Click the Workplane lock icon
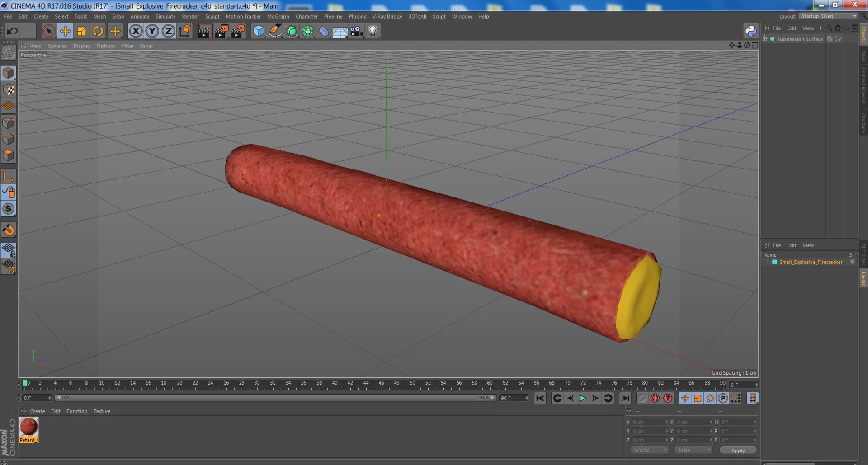868x465 pixels. tap(9, 250)
